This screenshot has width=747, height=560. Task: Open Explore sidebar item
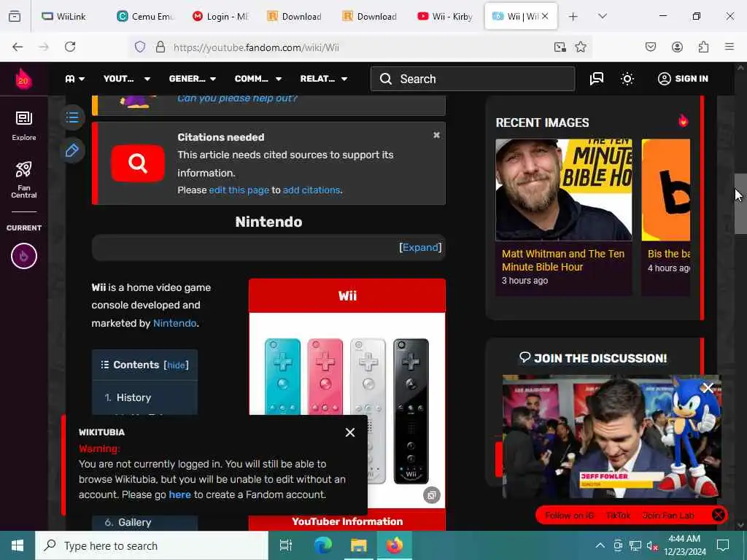(24, 125)
